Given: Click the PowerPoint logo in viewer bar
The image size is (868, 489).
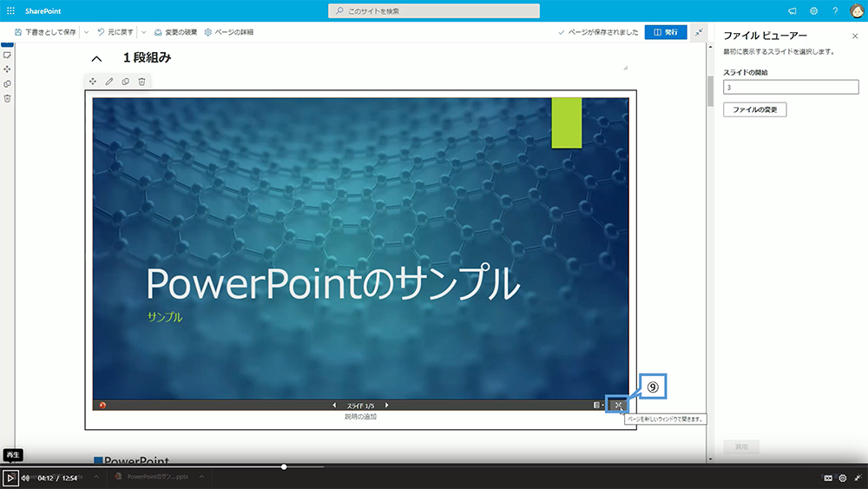Looking at the screenshot, I should (x=102, y=406).
